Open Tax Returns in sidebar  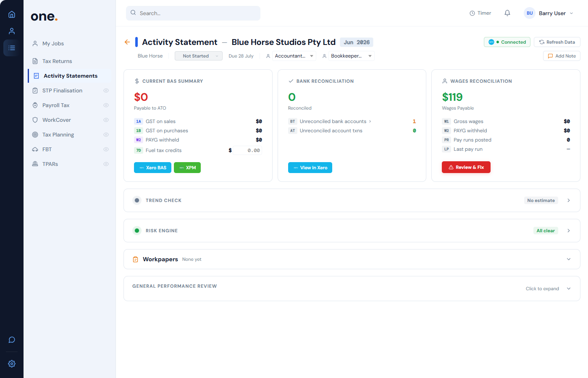[69, 61]
